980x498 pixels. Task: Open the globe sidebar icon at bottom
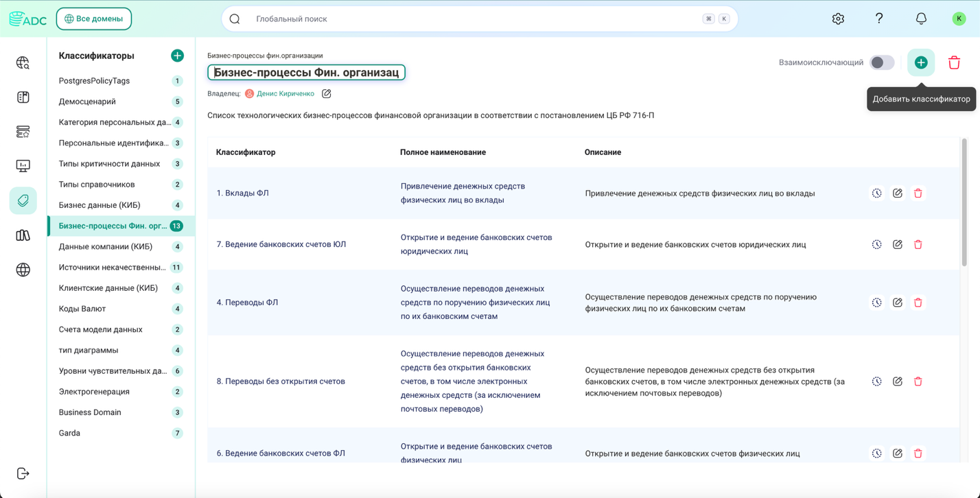pyautogui.click(x=23, y=270)
